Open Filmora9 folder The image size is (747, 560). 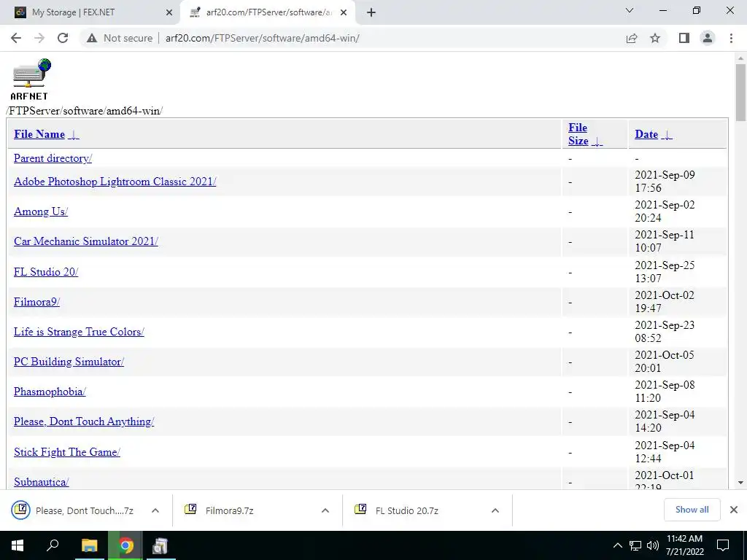(x=36, y=302)
